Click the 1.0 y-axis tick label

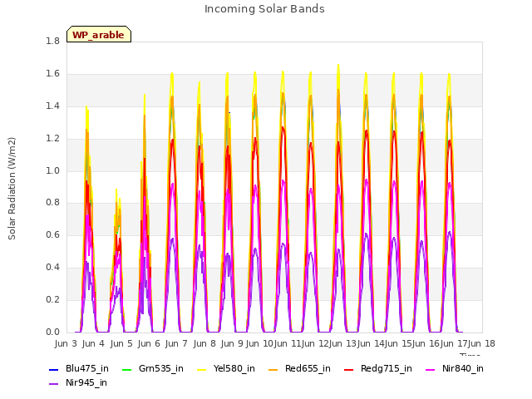52,170
